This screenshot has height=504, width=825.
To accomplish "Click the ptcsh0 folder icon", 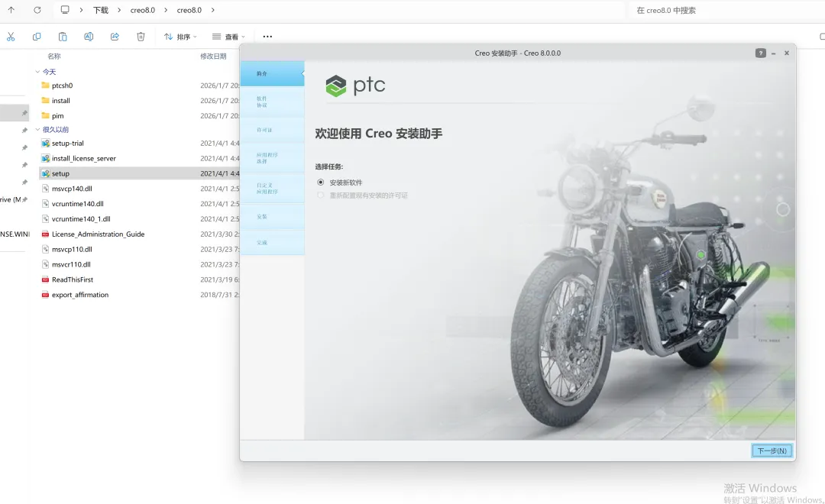I will click(x=45, y=86).
